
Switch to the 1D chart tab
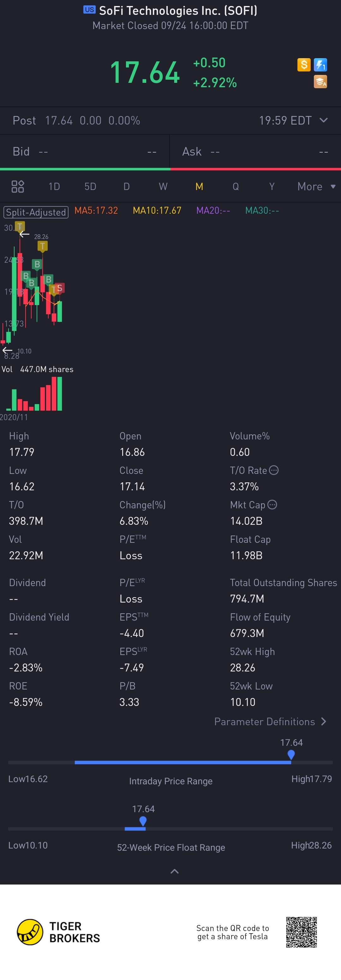(x=54, y=187)
